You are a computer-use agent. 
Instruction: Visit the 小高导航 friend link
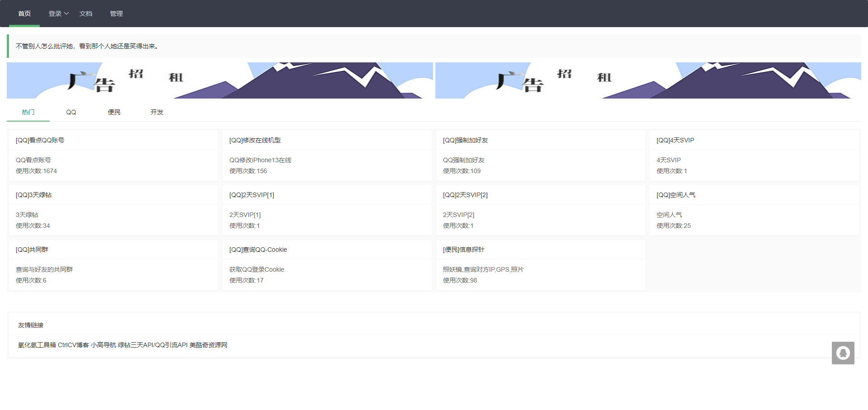click(x=103, y=345)
